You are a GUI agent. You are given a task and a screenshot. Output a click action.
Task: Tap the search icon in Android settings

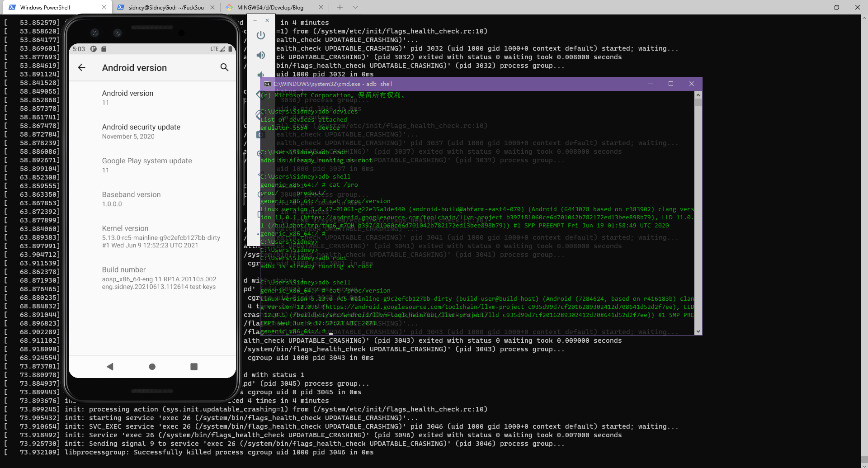224,67
